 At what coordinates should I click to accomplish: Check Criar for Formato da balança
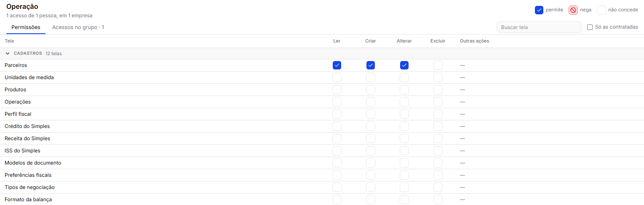(371, 200)
